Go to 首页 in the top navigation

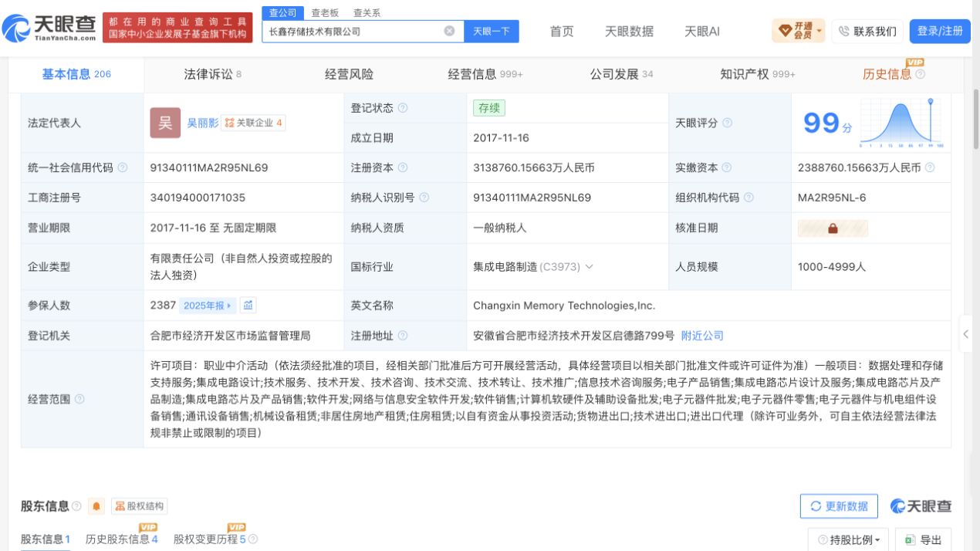point(562,31)
